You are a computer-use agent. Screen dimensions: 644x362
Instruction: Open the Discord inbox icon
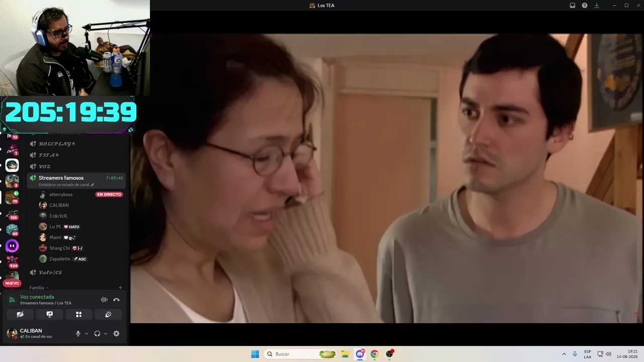572,6
